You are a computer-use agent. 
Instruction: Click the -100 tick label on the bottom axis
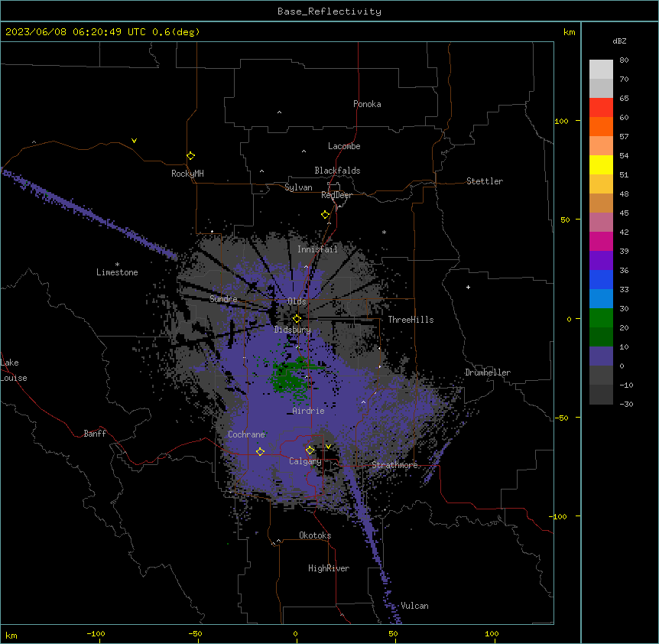[96, 633]
